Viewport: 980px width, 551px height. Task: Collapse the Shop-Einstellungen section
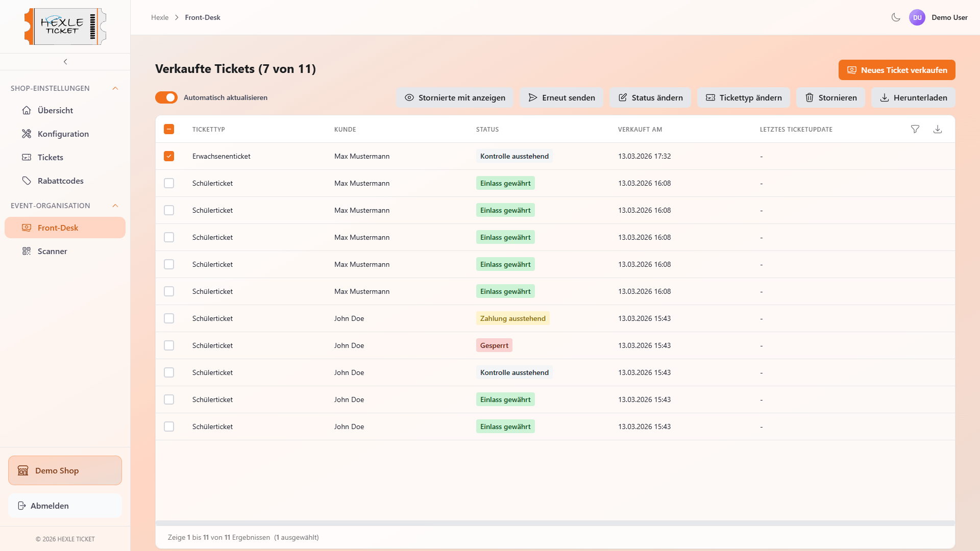pos(115,88)
